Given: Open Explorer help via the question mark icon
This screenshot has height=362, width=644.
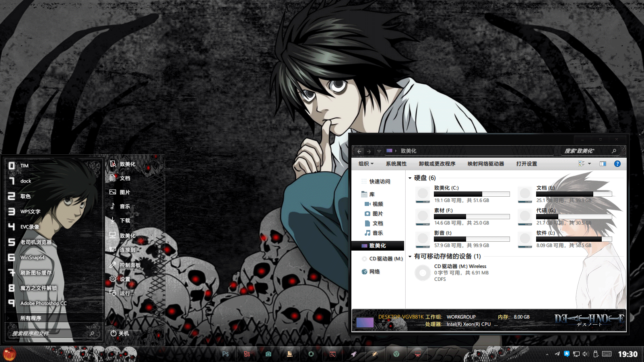Looking at the screenshot, I should click(617, 164).
